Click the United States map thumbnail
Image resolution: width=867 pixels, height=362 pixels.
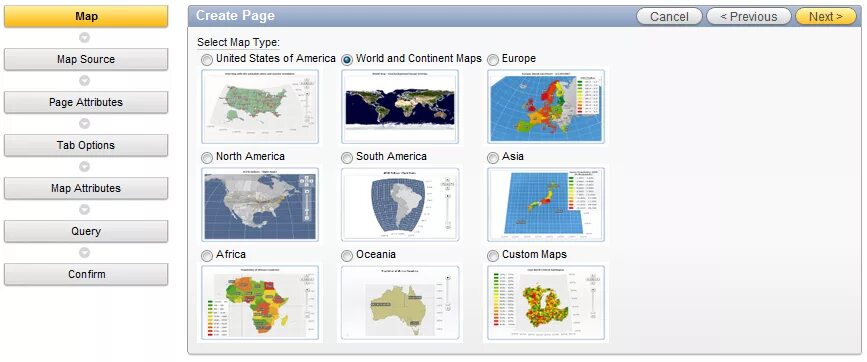pyautogui.click(x=260, y=106)
